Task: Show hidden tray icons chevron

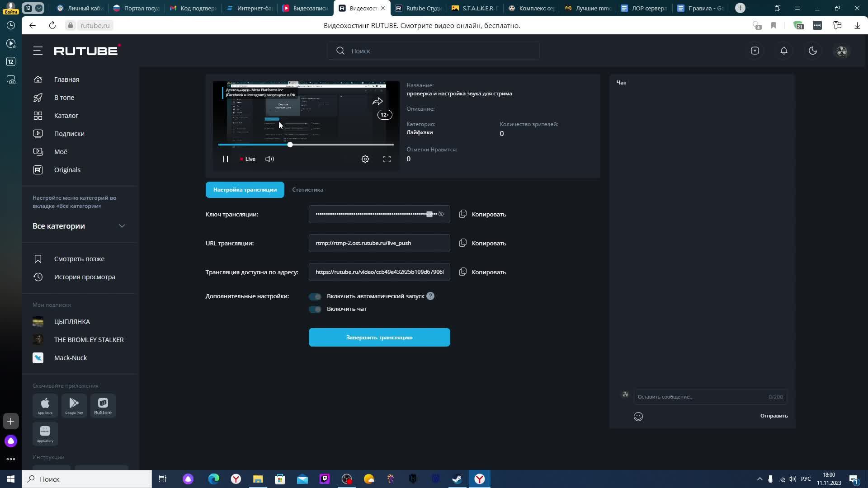Action: pos(759,479)
